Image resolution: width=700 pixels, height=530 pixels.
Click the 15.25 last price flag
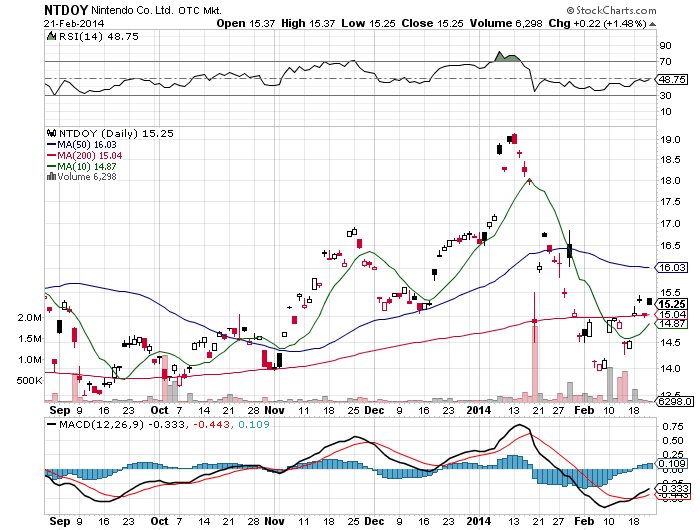coord(671,304)
